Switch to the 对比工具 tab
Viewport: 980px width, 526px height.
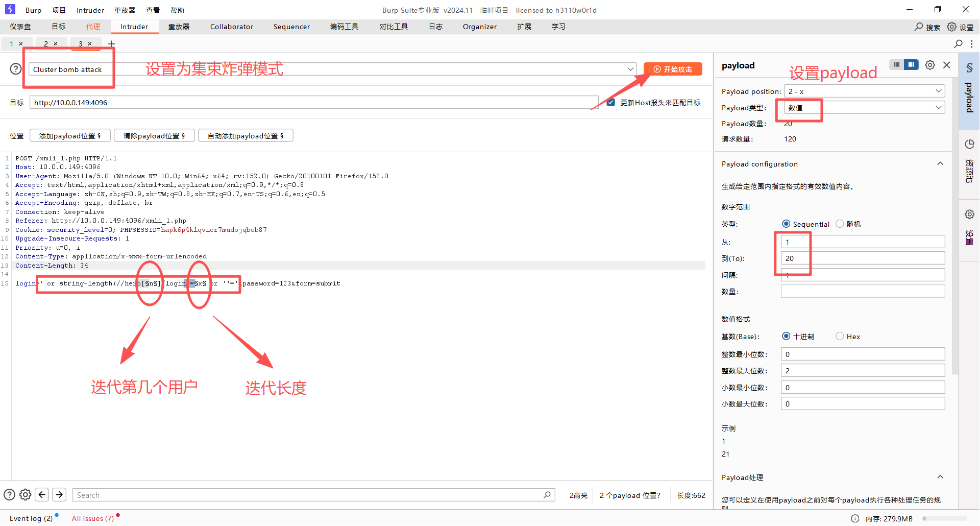point(394,27)
